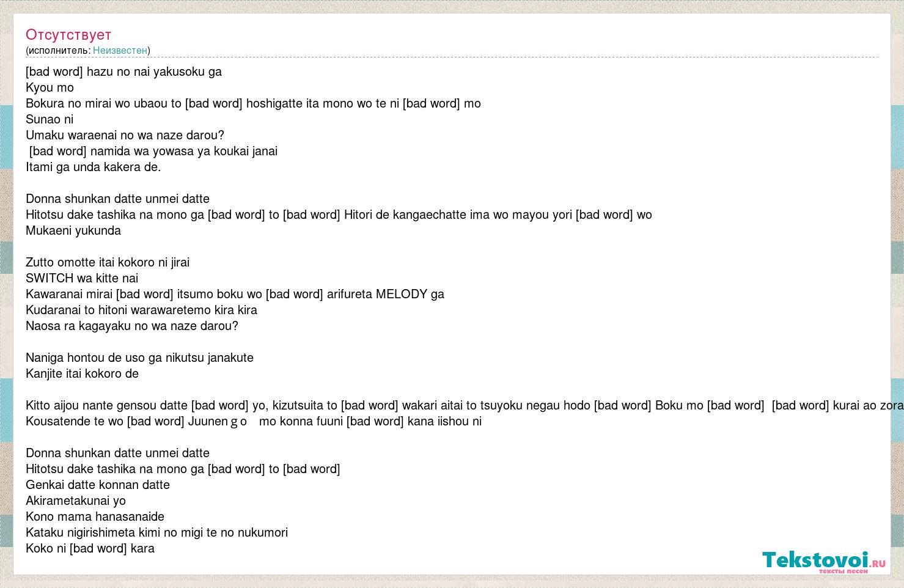Click the line 'Kanjite itai kokoro de'
904x588 pixels.
tap(82, 373)
